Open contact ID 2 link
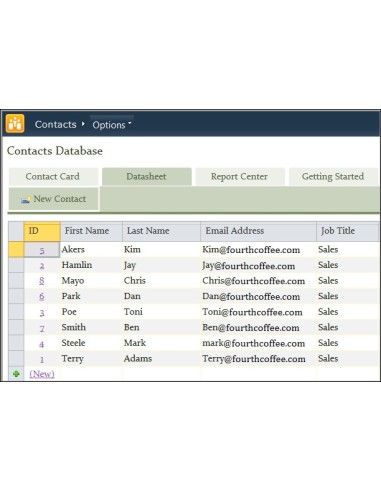The height and width of the screenshot is (492, 381). click(x=42, y=266)
